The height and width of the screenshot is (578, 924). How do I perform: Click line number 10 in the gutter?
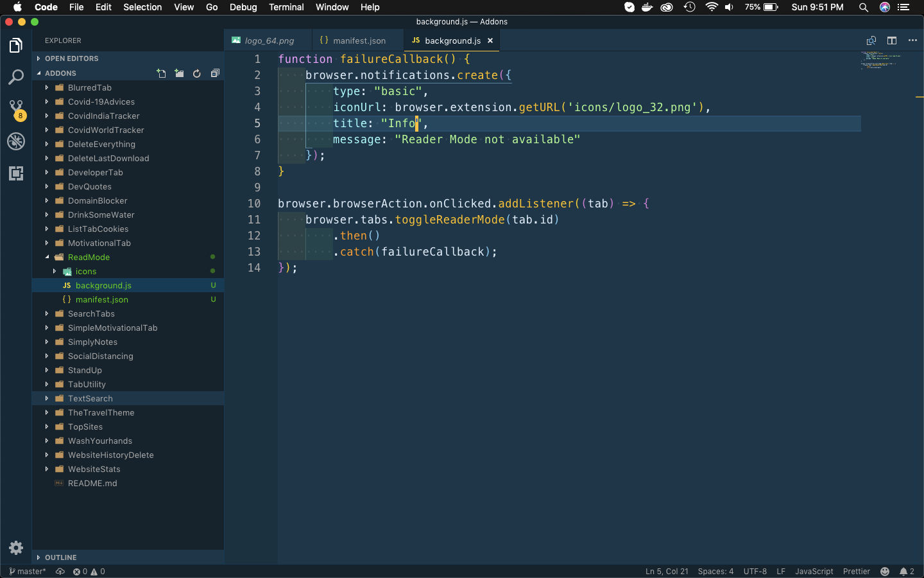coord(254,204)
